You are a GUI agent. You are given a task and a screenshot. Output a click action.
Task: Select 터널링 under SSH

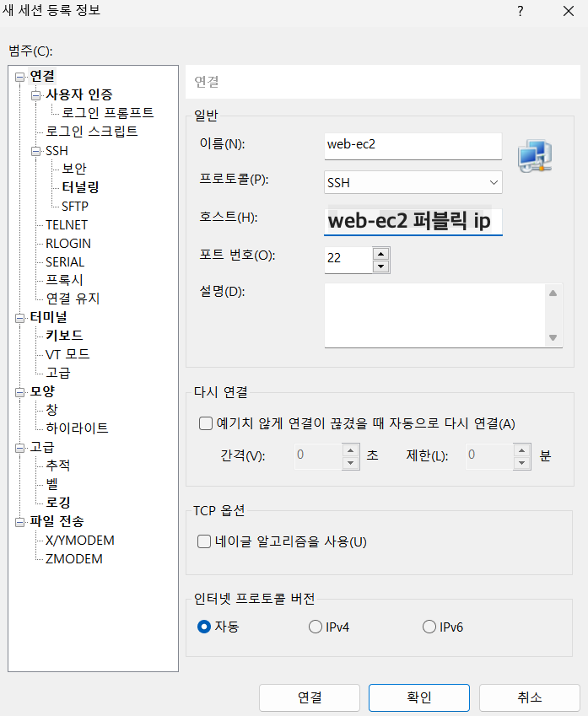(x=80, y=187)
